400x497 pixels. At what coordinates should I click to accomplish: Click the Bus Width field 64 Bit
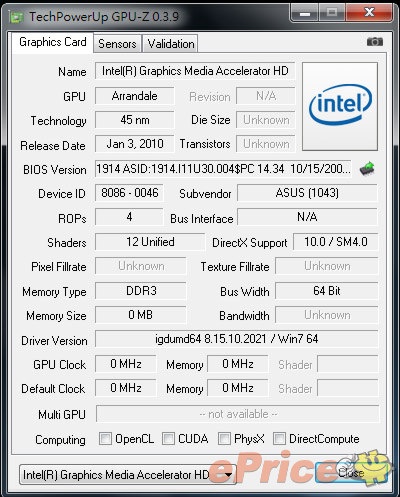pyautogui.click(x=327, y=291)
